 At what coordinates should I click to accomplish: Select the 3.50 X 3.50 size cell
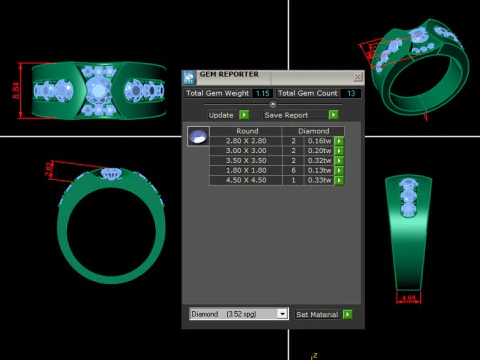[246, 161]
